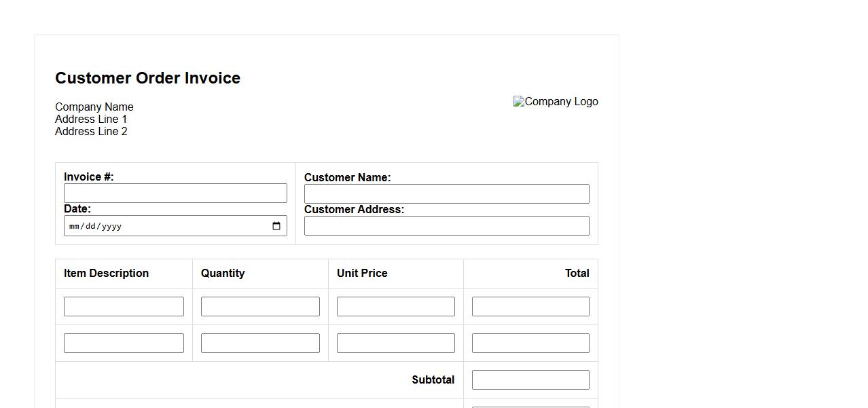Open the calendar picker in the Date field
Screen dimensions: 868x408
(x=276, y=226)
